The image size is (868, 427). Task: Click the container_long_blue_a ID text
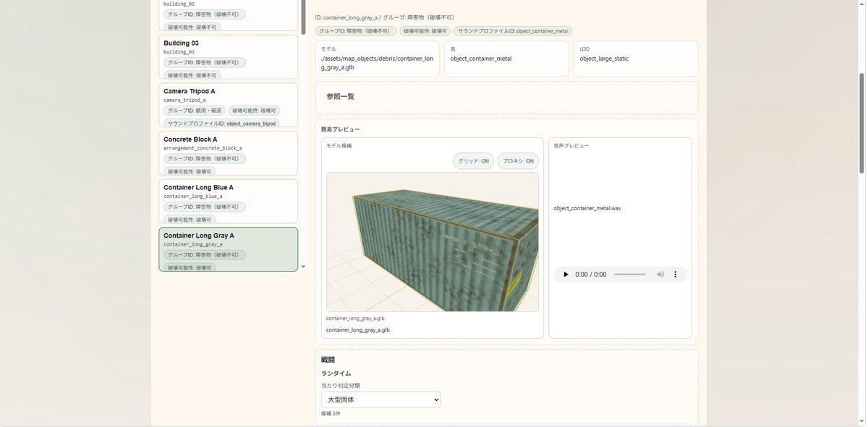tap(193, 196)
